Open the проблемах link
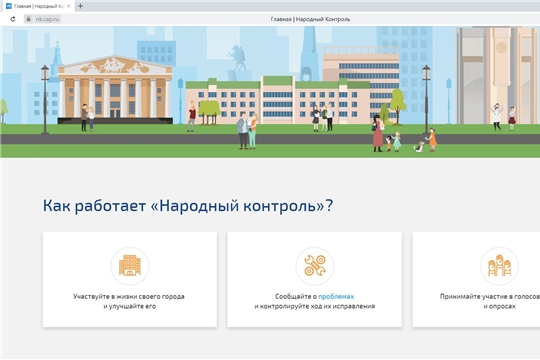Viewport: 540px width, 360px height. click(x=336, y=296)
